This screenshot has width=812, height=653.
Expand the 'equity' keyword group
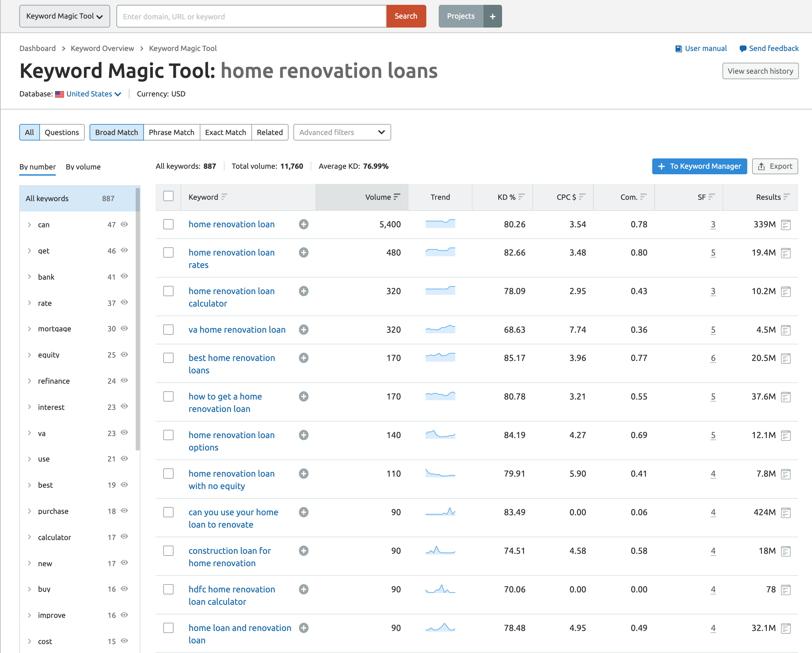coord(29,355)
